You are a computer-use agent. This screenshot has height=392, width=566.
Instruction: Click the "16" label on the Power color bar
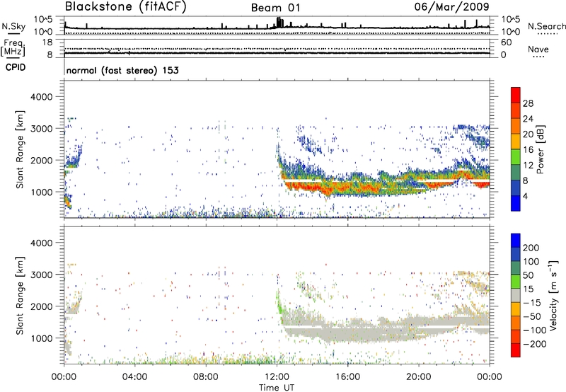[x=528, y=150]
